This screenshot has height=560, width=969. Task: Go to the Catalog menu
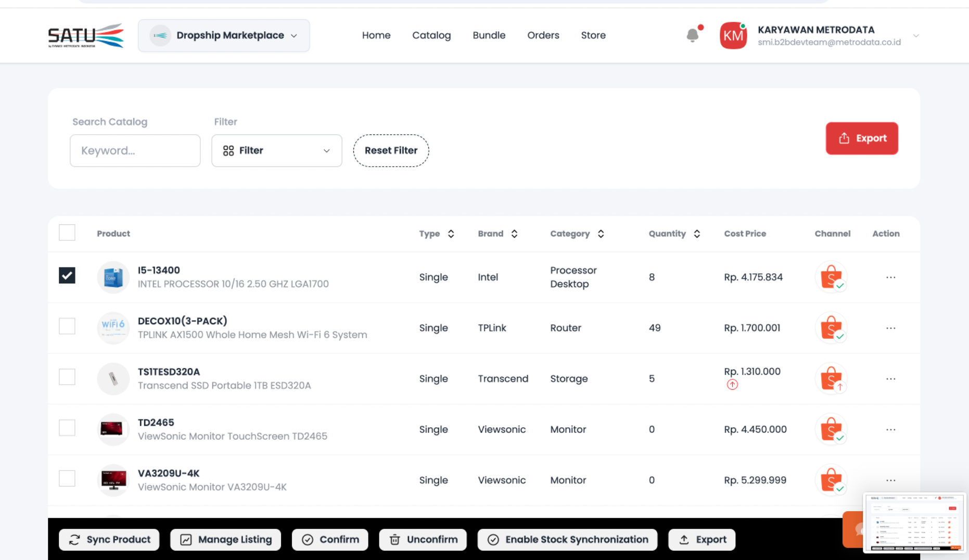(x=431, y=35)
